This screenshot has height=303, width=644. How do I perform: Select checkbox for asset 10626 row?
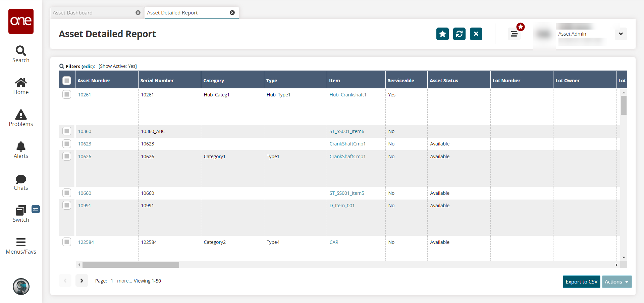67,157
